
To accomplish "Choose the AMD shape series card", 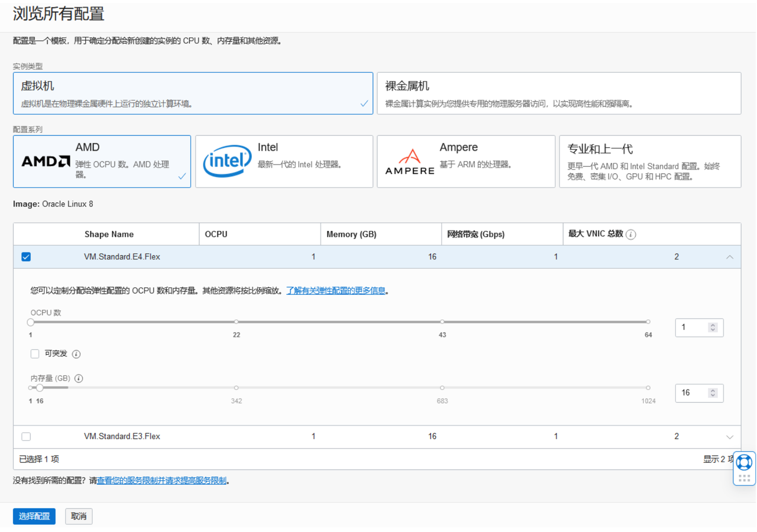I will point(102,161).
